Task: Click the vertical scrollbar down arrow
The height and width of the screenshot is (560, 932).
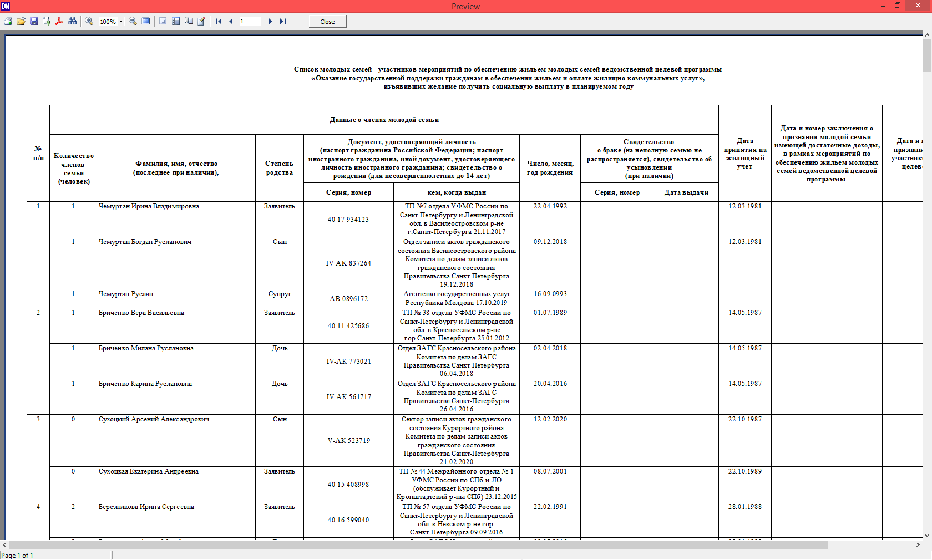Action: pos(927,536)
